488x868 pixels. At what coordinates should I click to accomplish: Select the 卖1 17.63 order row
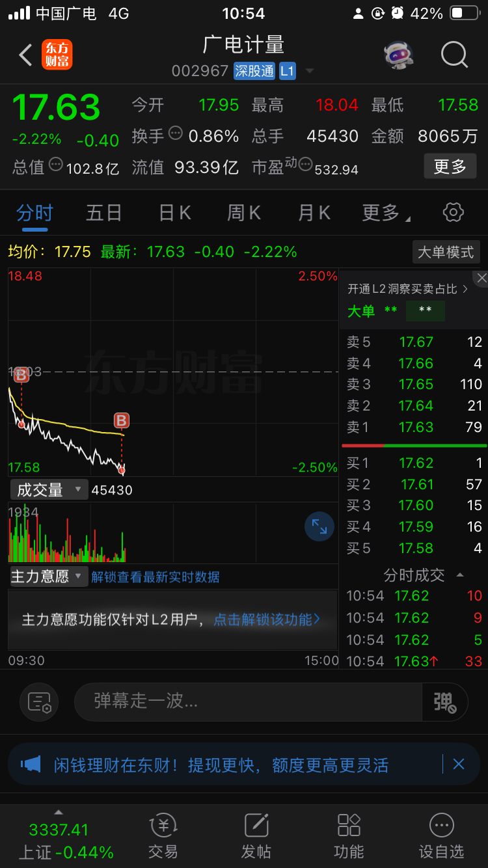tap(414, 427)
